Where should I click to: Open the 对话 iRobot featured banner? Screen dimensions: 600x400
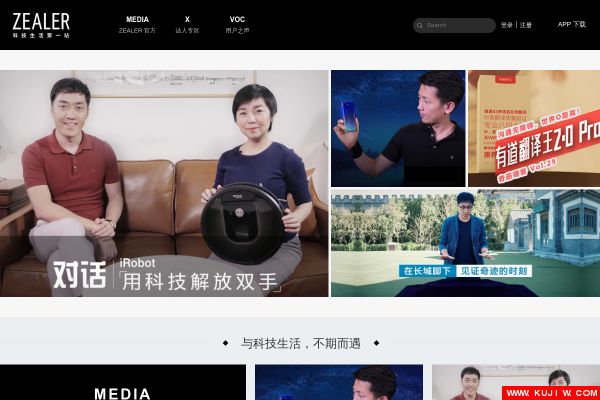click(x=164, y=183)
